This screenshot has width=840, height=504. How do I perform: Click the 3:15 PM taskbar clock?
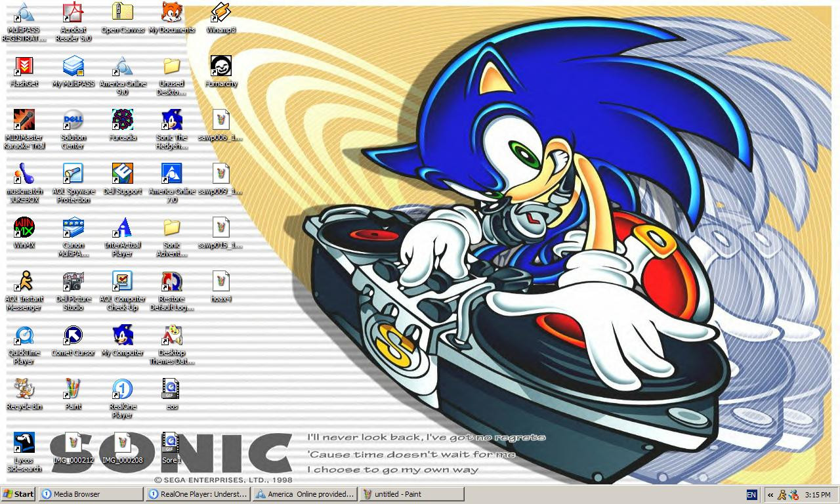point(818,495)
